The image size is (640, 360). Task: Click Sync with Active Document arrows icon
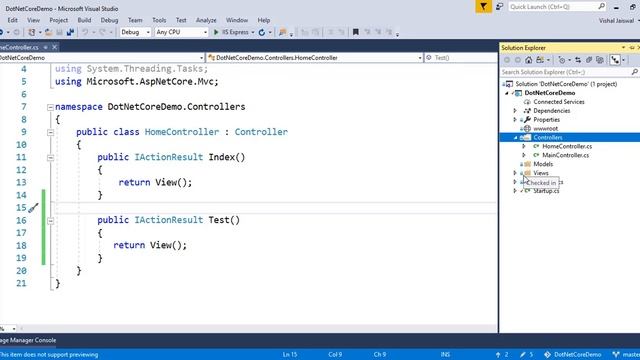(x=578, y=60)
